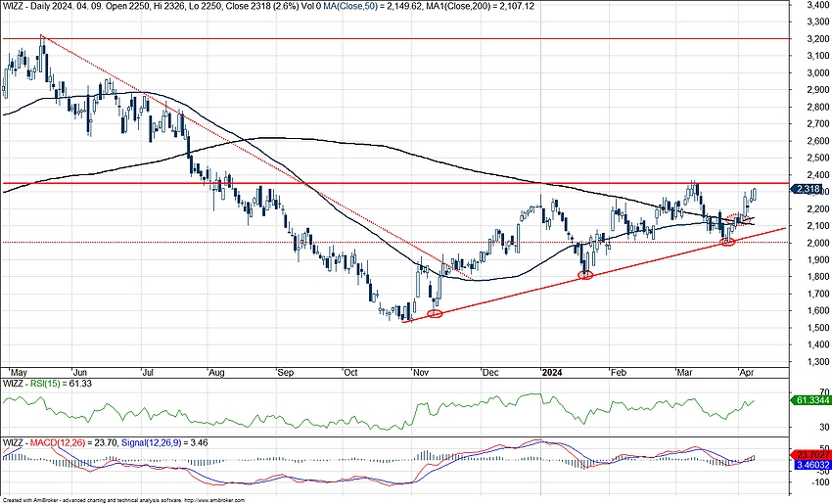Viewport: 832px width, 504px height.
Task: Click the 2,600 price axis label
Action: [817, 141]
